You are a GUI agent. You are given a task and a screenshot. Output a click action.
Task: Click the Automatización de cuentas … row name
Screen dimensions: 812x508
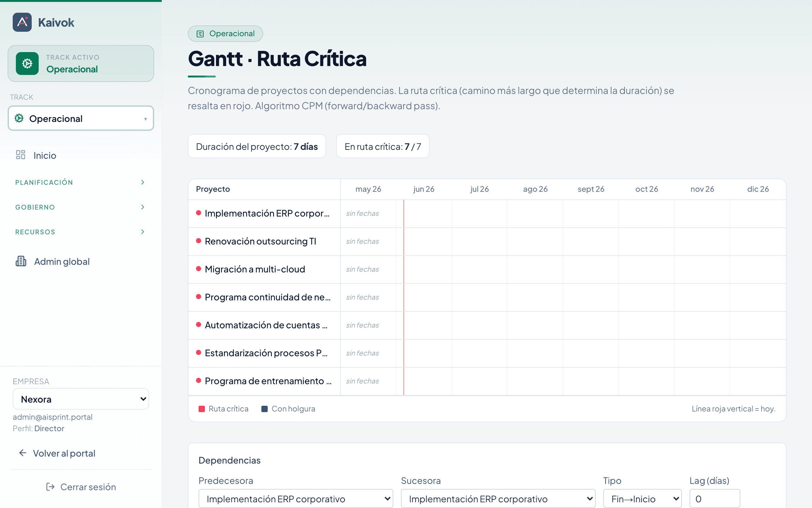266,325
